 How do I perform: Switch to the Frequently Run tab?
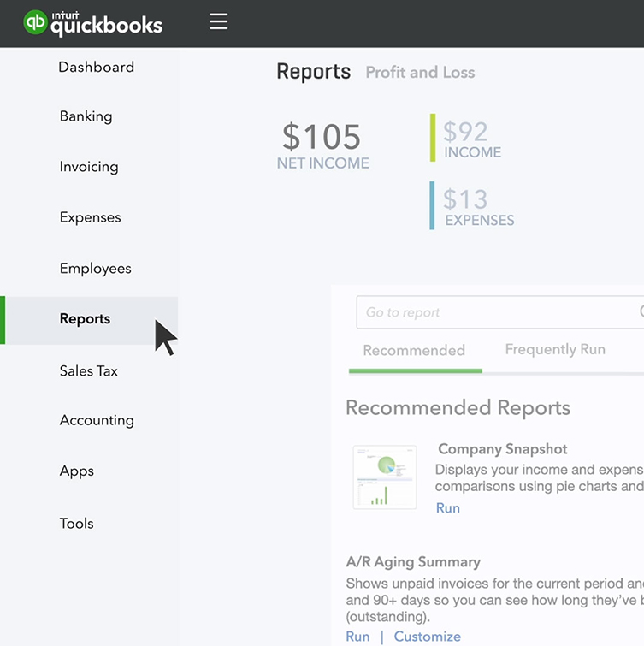point(555,349)
